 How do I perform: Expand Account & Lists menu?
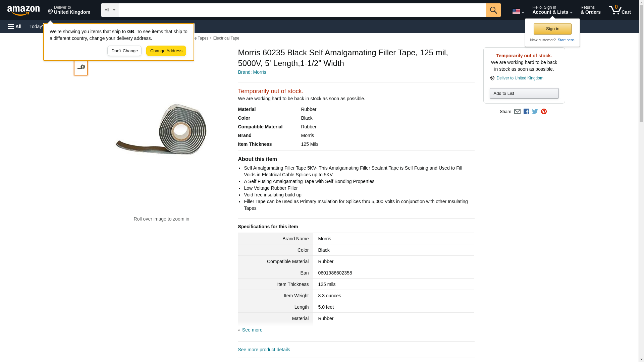552,10
